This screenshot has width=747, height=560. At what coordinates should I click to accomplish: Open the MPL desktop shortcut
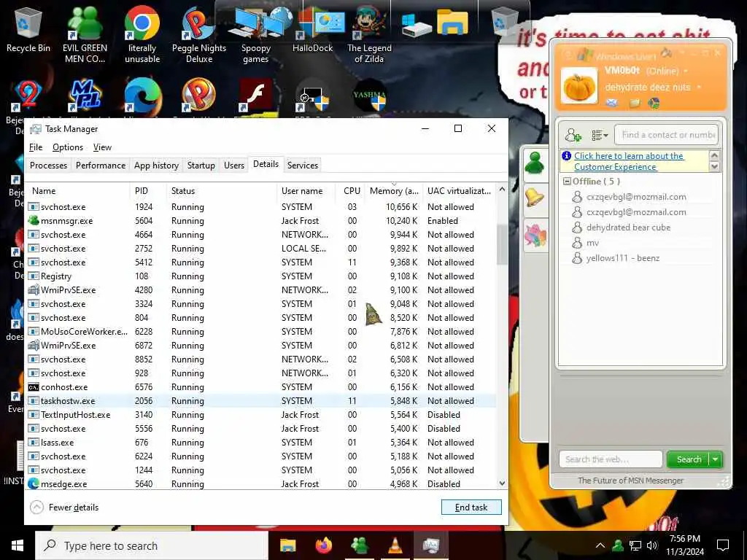(85, 96)
